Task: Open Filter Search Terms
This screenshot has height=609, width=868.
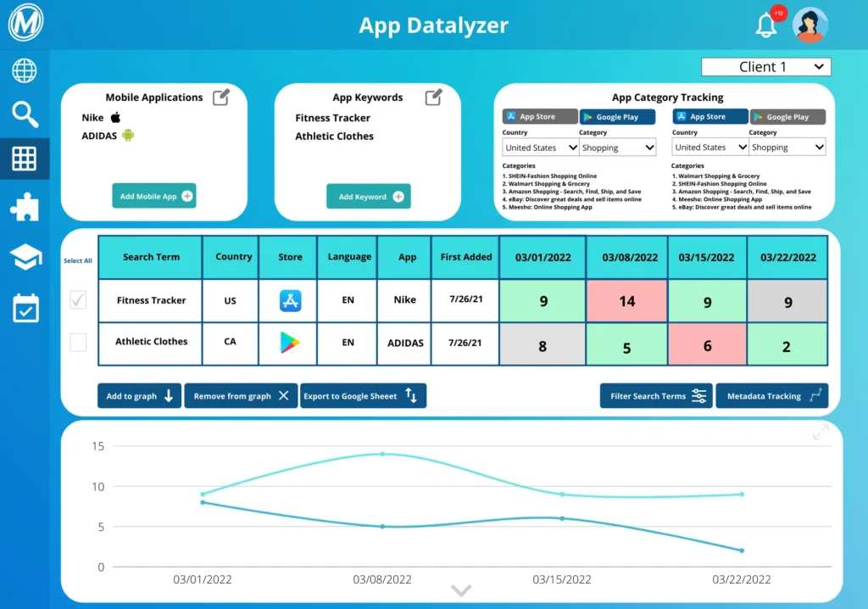Action: (x=657, y=395)
